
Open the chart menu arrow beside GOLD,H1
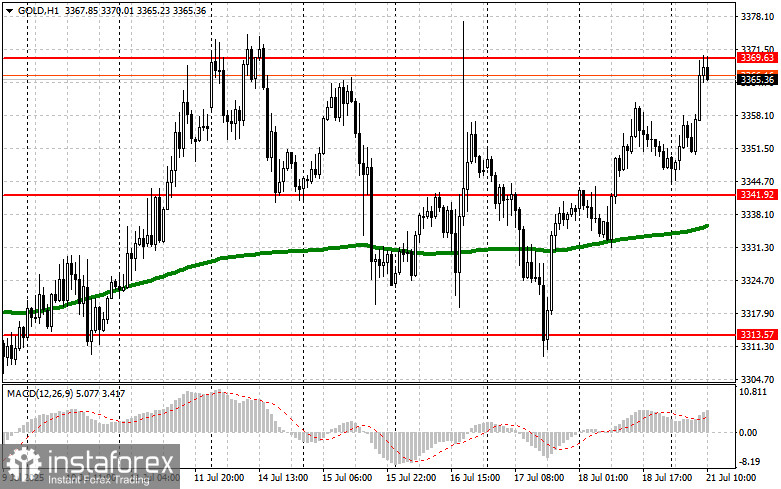[9, 11]
